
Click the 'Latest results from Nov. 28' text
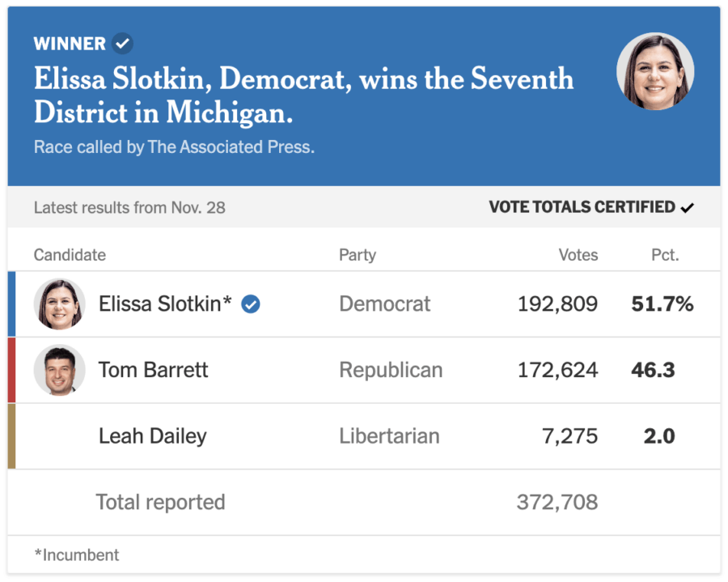129,208
